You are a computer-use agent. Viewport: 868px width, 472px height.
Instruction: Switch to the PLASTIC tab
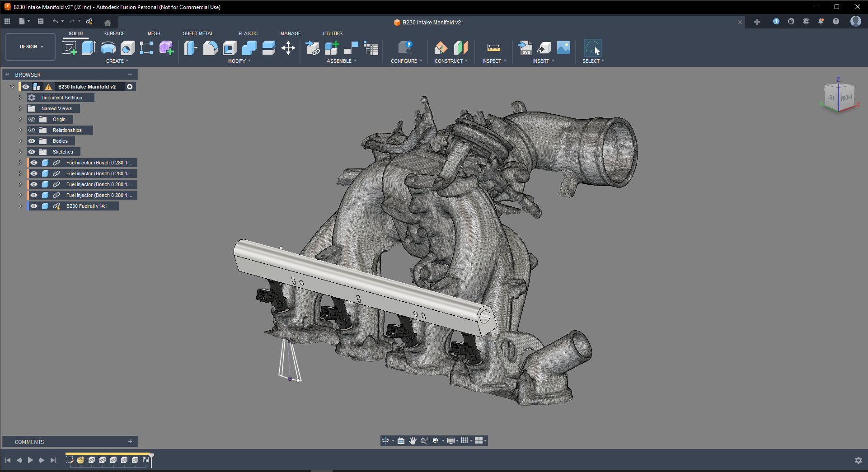point(248,33)
